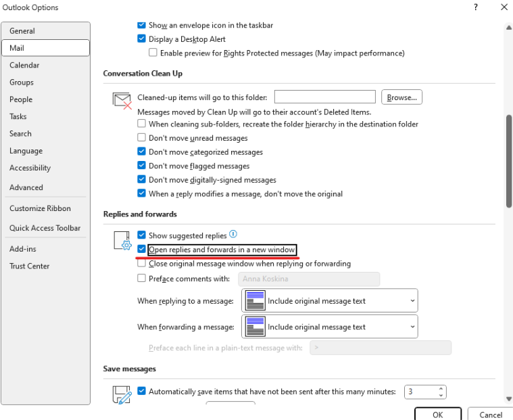Click the info icon beside Show suggested replies

pos(233,235)
